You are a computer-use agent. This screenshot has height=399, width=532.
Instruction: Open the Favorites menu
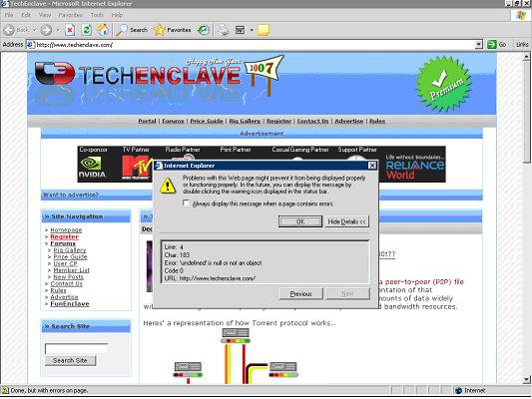70,15
